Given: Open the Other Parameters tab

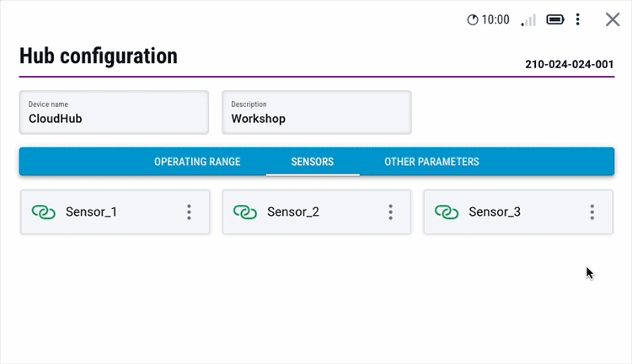Looking at the screenshot, I should pyautogui.click(x=431, y=162).
